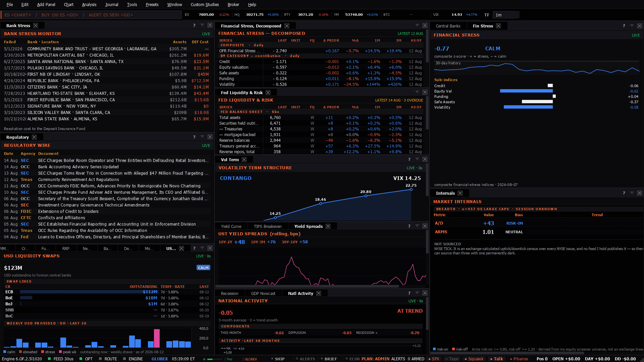The image size is (644, 362).
Task: Switch to the TIPS Breakeven tab
Action: (268, 226)
